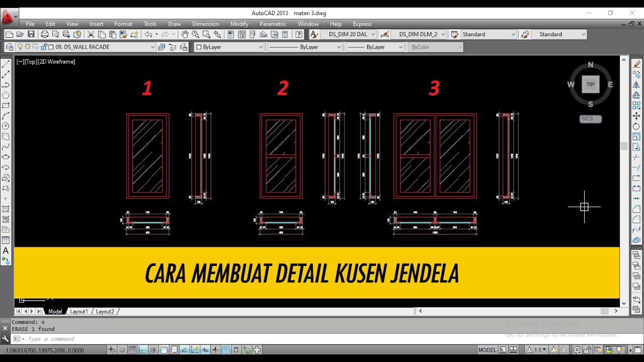Select the Arc draw tool

coord(6,116)
